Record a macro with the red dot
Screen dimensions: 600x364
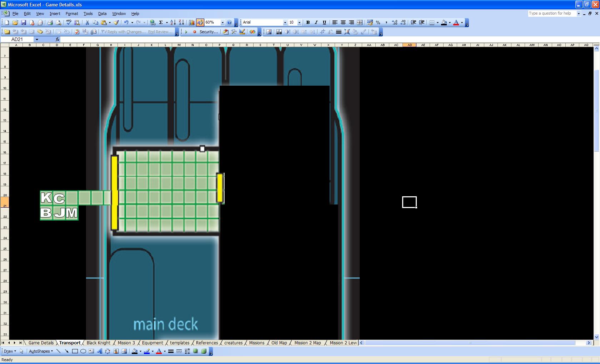[x=195, y=32]
